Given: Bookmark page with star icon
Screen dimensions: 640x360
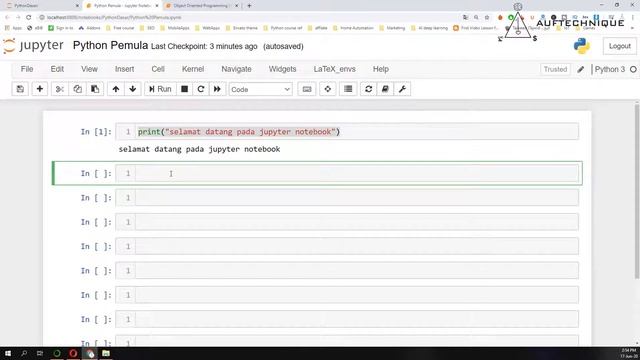Looking at the screenshot, I should (487, 18).
